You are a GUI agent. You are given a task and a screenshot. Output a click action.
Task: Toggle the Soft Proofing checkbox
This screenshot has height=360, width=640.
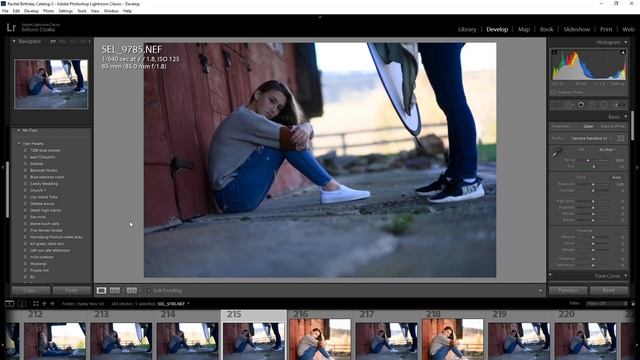point(149,291)
